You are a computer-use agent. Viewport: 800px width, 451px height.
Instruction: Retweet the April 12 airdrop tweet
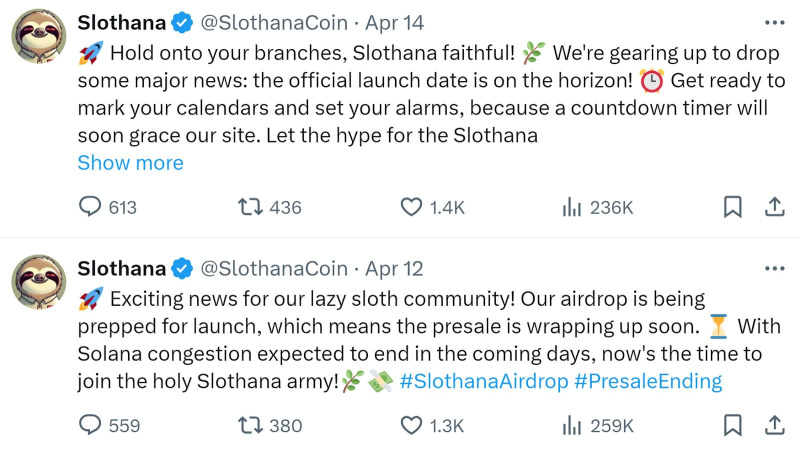250,425
